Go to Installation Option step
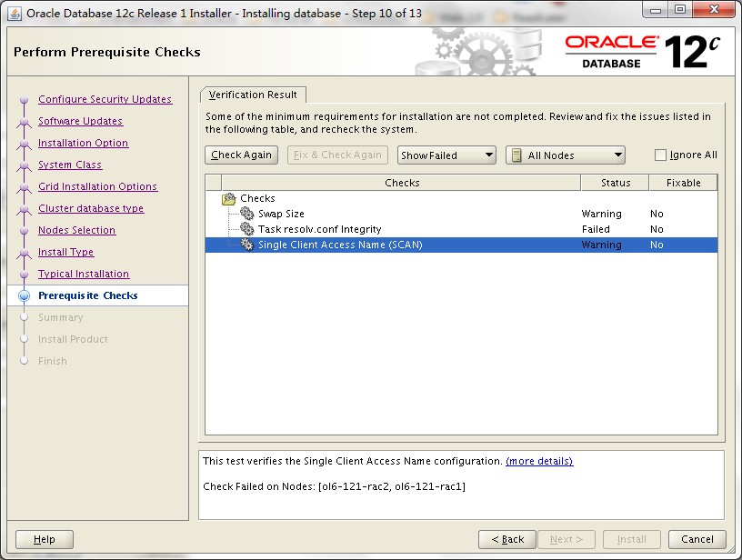This screenshot has height=560, width=742. (x=84, y=143)
